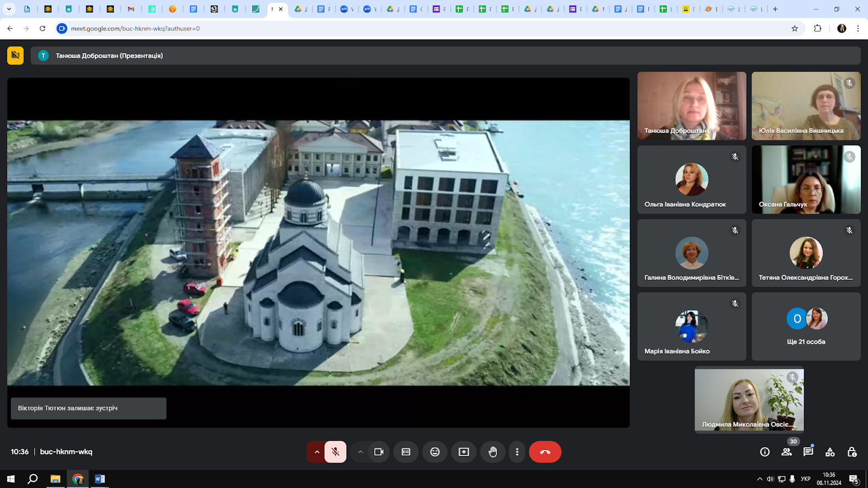This screenshot has height=488, width=868.
Task: Unmute the microphone
Action: [336, 452]
